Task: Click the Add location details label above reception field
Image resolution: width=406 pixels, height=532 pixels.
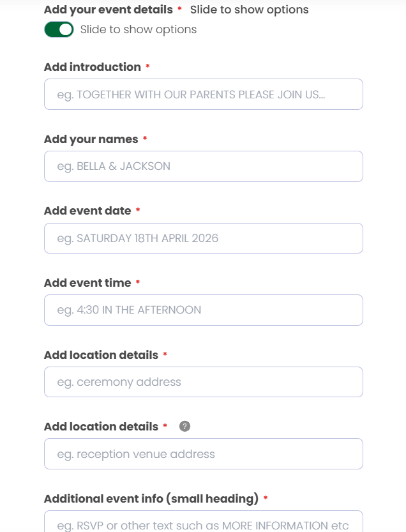Action: 101,427
